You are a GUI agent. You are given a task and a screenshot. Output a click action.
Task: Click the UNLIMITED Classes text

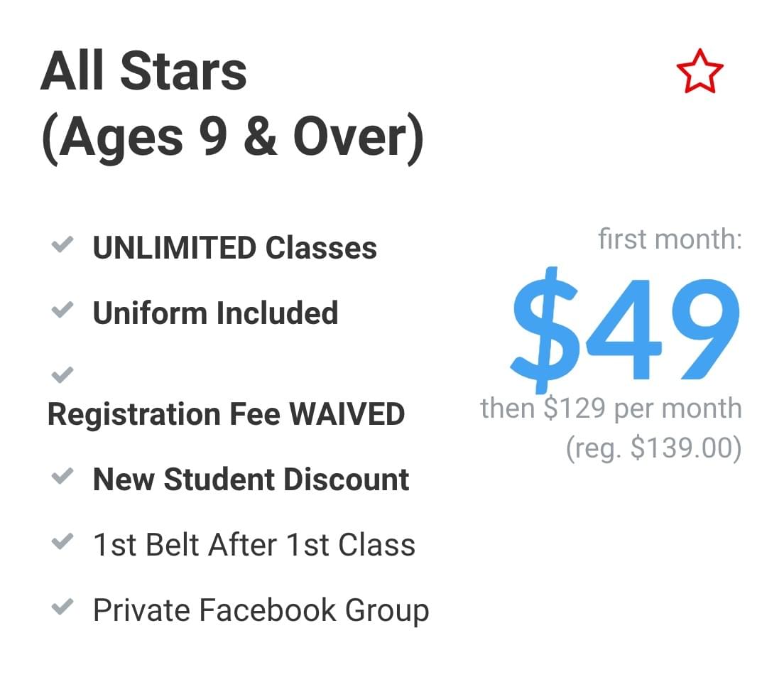(x=235, y=247)
